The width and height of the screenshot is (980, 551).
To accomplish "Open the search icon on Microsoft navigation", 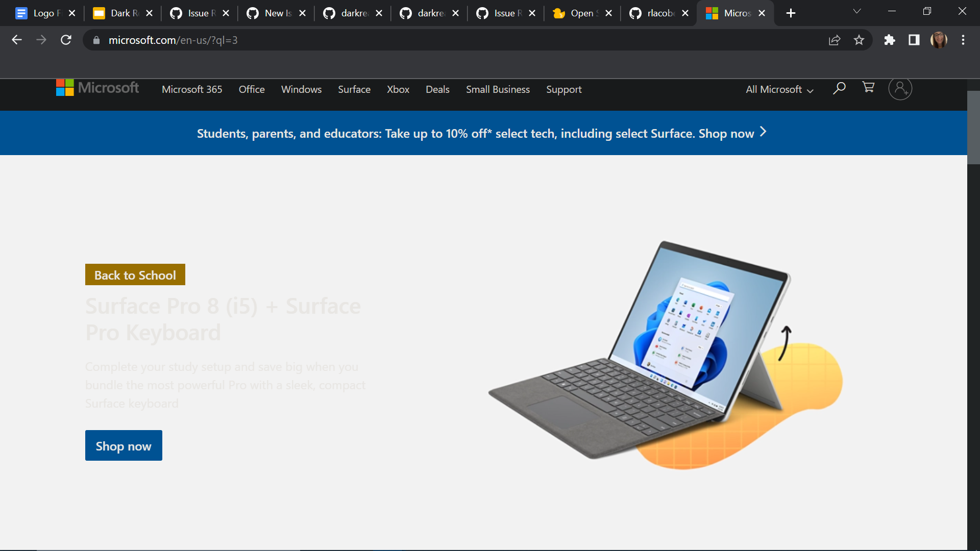I will click(x=839, y=88).
